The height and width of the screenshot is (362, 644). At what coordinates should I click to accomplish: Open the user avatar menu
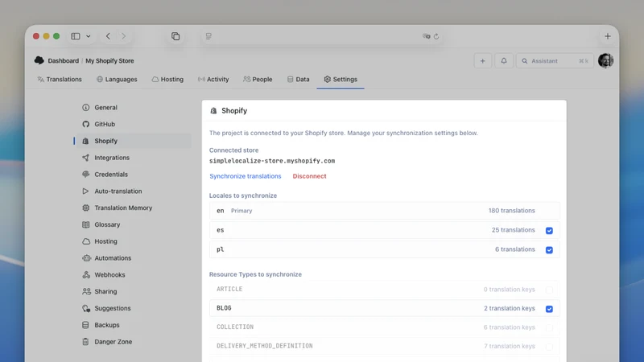coord(606,61)
